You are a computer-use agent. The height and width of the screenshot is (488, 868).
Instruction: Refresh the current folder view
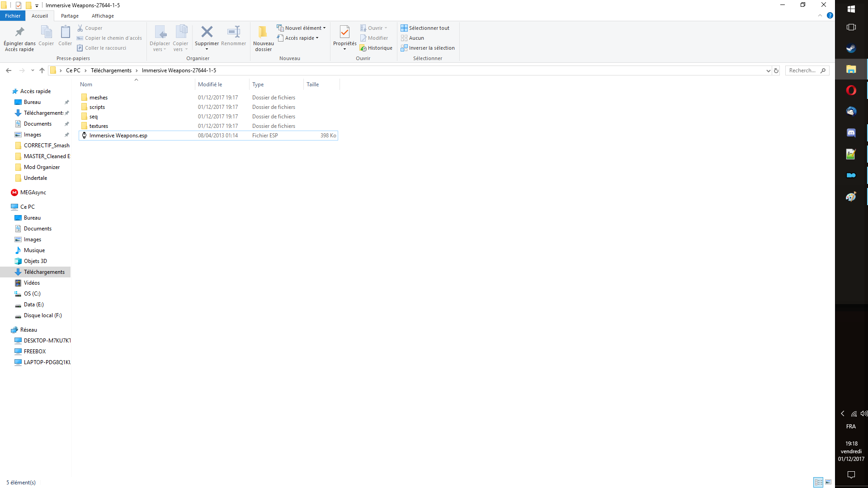[x=776, y=70]
